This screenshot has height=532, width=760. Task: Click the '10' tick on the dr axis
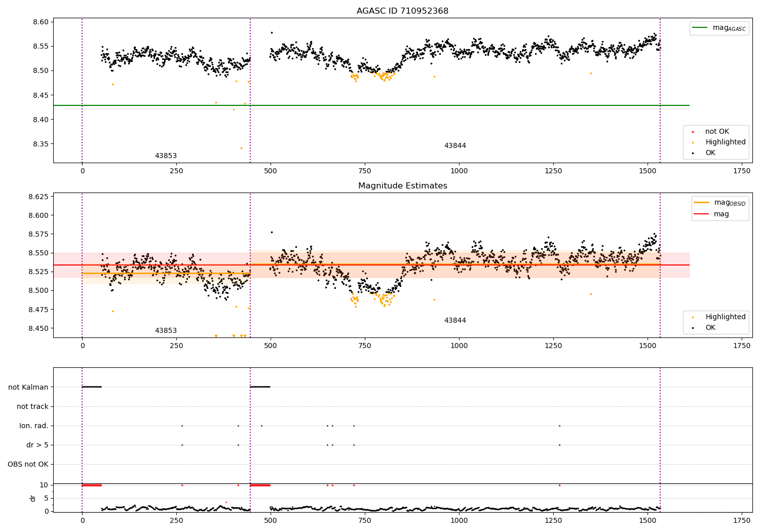(44, 485)
